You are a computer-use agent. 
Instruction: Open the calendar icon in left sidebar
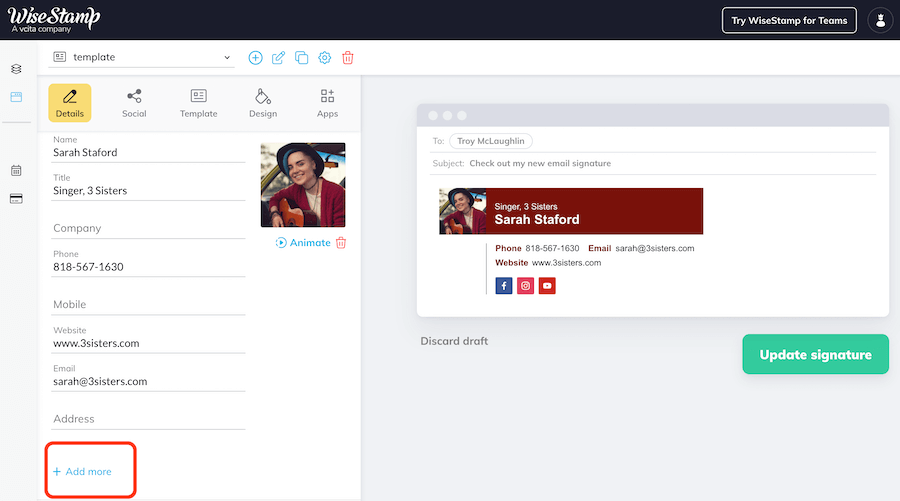click(16, 170)
